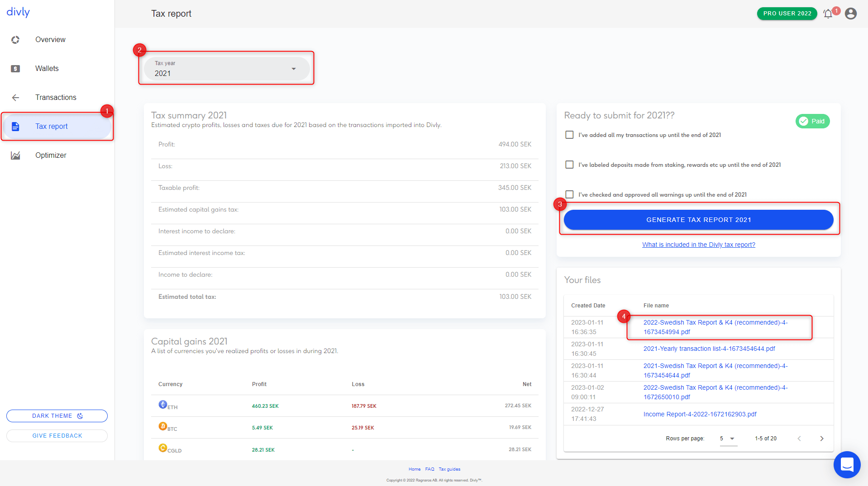Click Tax guides footer link
Screen dimensions: 868x486
449,469
